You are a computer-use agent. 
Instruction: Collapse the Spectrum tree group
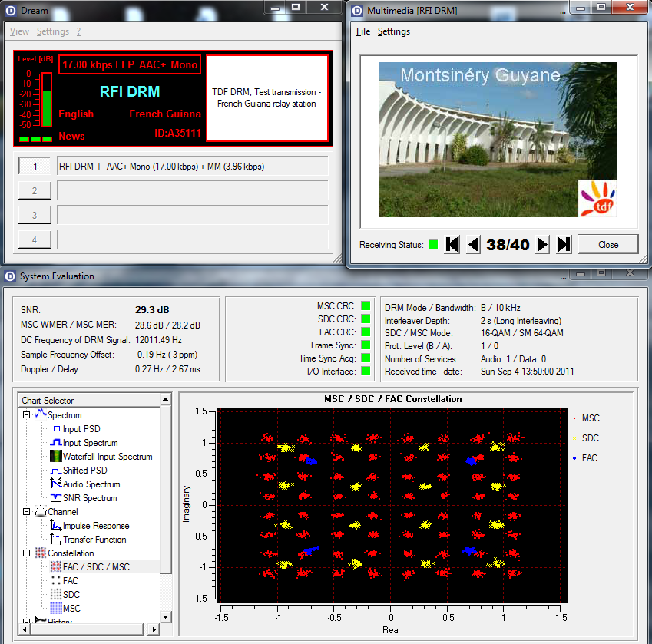pos(26,415)
